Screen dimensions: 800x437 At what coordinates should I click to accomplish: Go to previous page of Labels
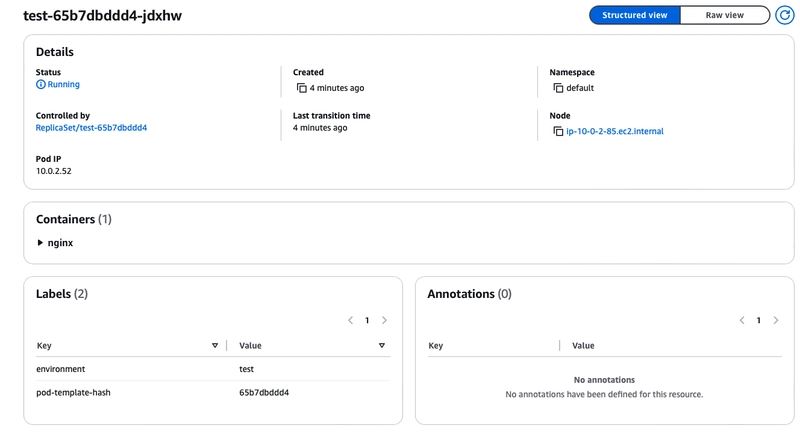click(x=350, y=321)
